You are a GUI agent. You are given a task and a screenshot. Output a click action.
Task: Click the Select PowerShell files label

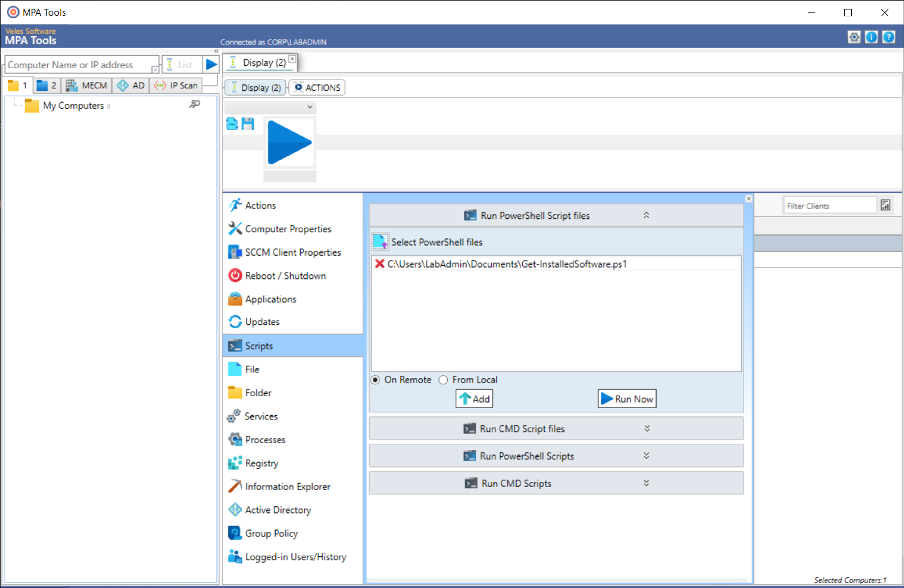click(x=436, y=242)
